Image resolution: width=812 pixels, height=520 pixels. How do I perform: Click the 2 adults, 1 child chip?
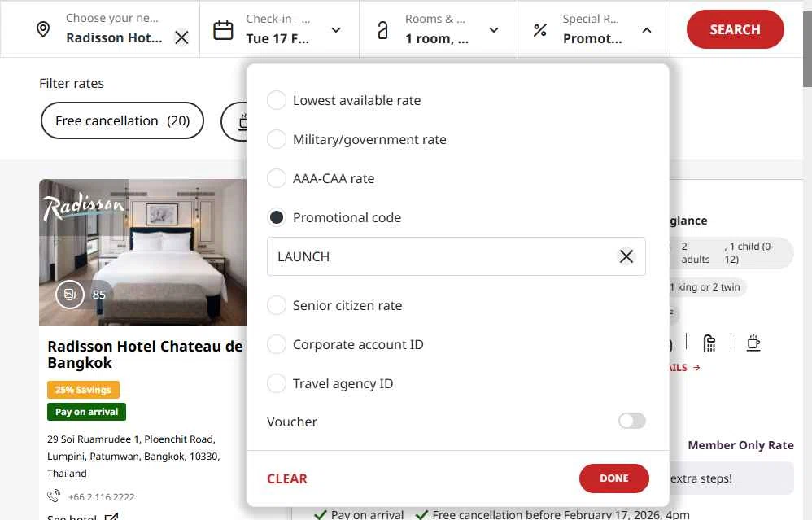[x=731, y=253]
